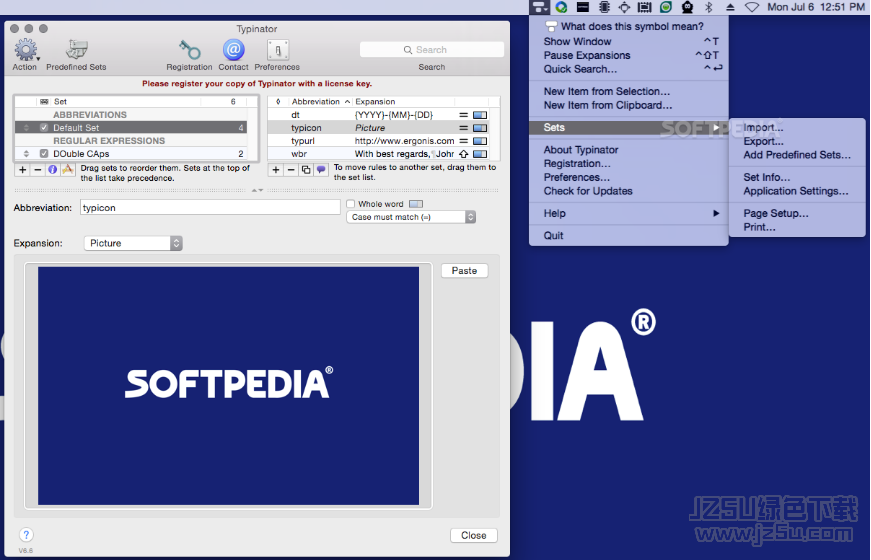Click the blue indicator in typurl row

coord(480,141)
